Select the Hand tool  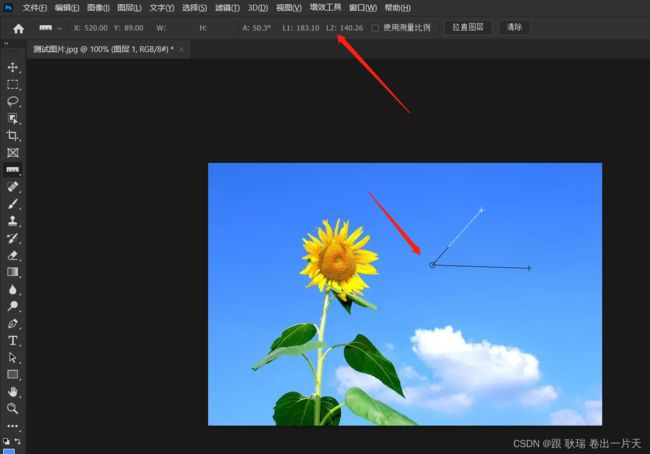[x=13, y=391]
